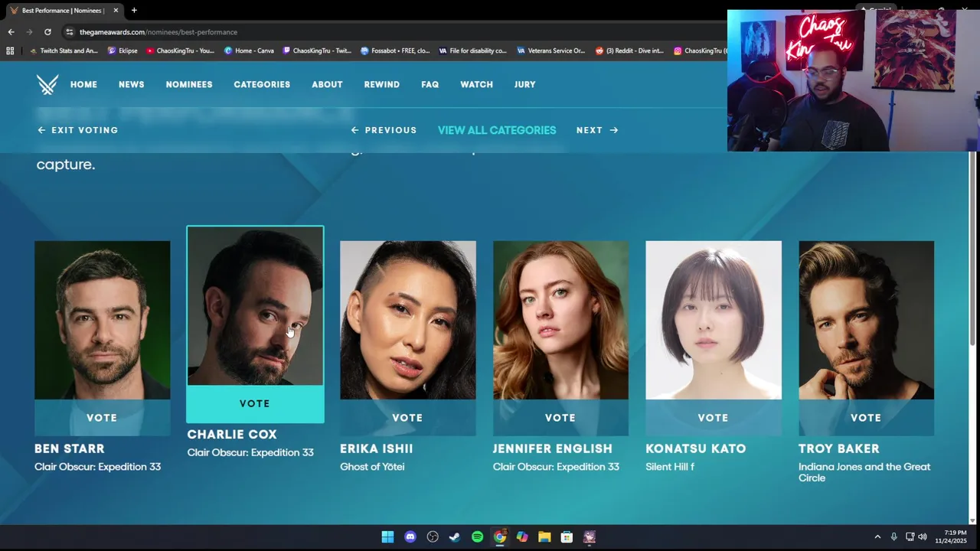Click 'Ghost of Yōtei' text
The width and height of the screenshot is (980, 551).
click(x=372, y=467)
